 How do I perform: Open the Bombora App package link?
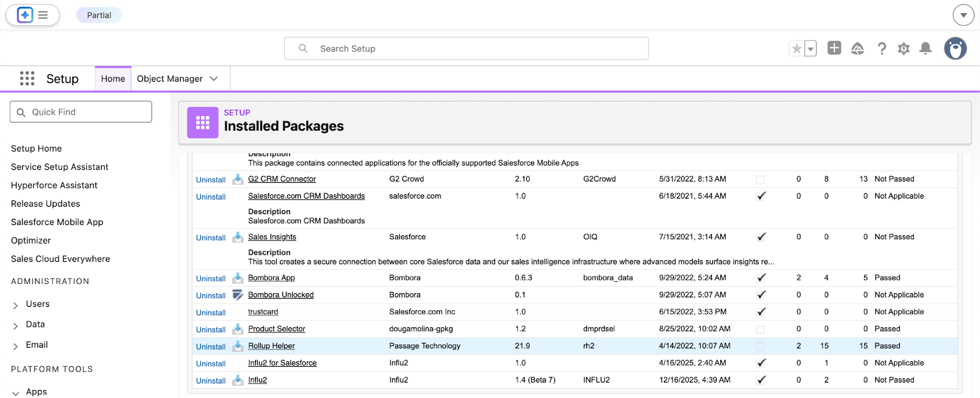tap(271, 278)
